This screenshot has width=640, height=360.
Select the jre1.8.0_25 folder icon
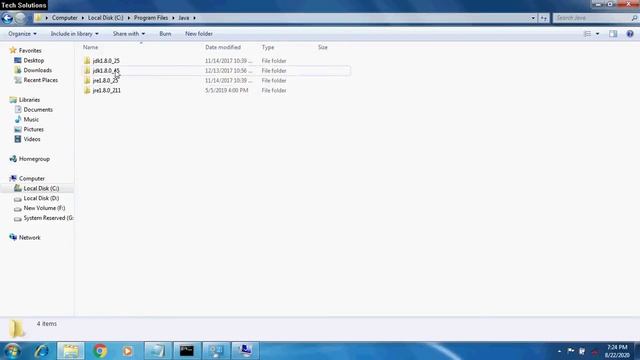[87, 80]
